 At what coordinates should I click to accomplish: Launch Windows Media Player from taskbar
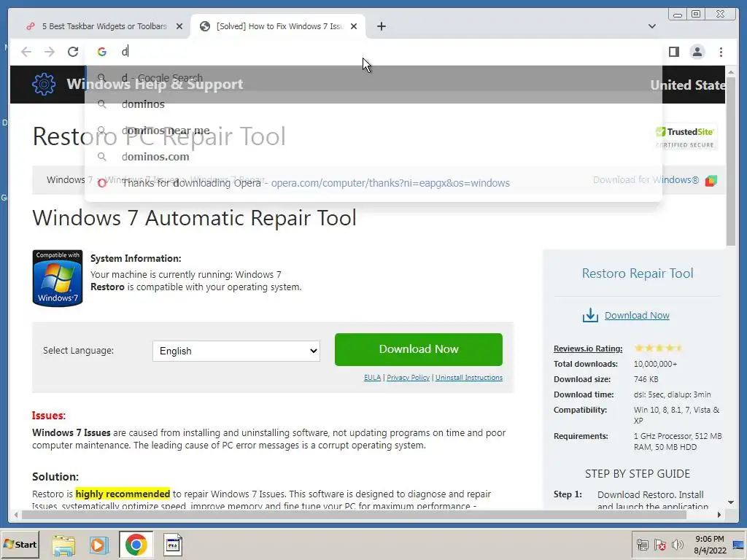point(98,545)
